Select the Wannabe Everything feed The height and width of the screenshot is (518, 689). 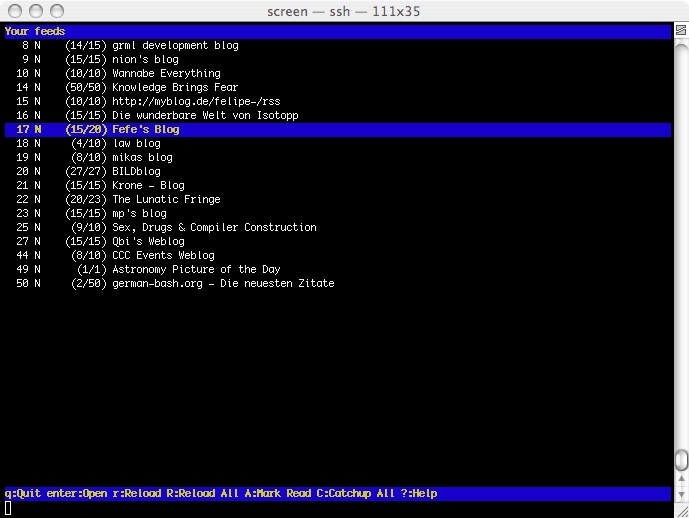pyautogui.click(x=337, y=73)
